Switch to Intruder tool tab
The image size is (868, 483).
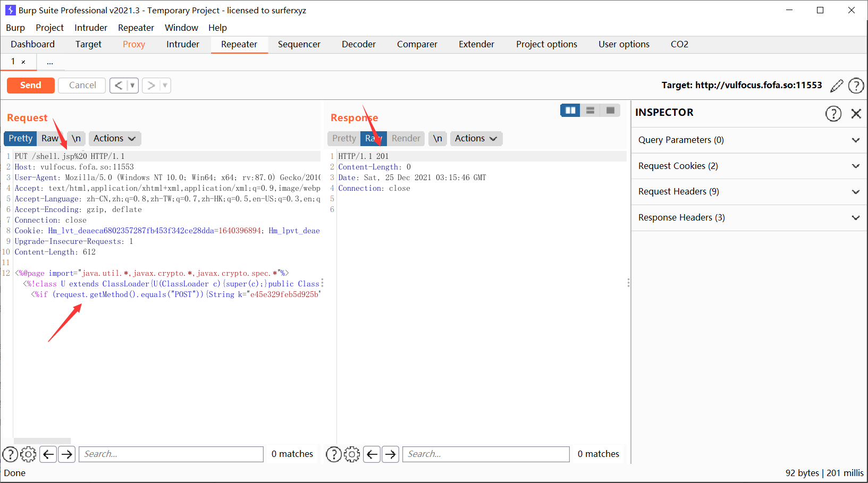pos(183,45)
